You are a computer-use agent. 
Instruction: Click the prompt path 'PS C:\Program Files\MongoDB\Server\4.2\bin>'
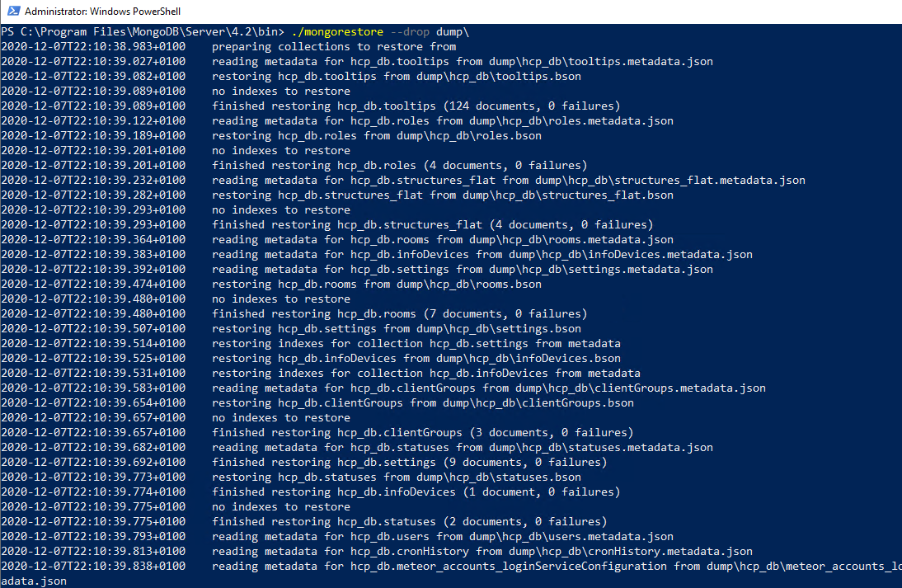pyautogui.click(x=143, y=31)
